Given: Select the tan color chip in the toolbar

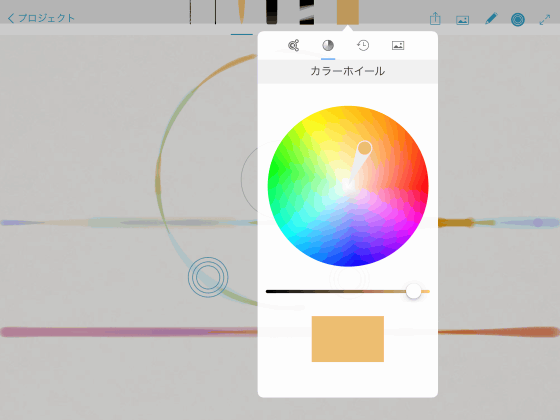Looking at the screenshot, I should pos(348,12).
